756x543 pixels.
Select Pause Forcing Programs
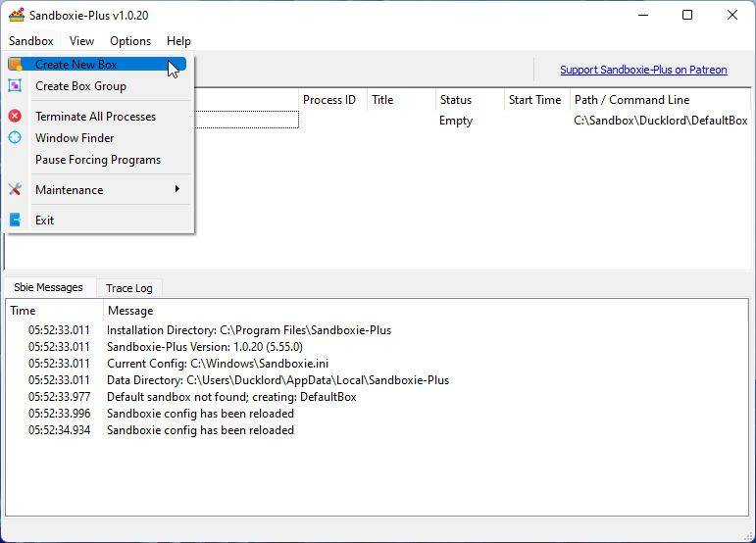97,160
